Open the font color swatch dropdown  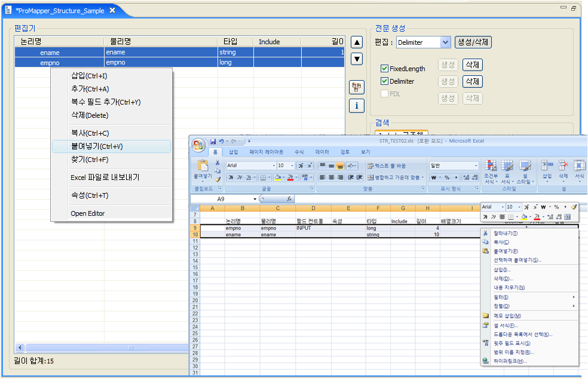coord(295,178)
